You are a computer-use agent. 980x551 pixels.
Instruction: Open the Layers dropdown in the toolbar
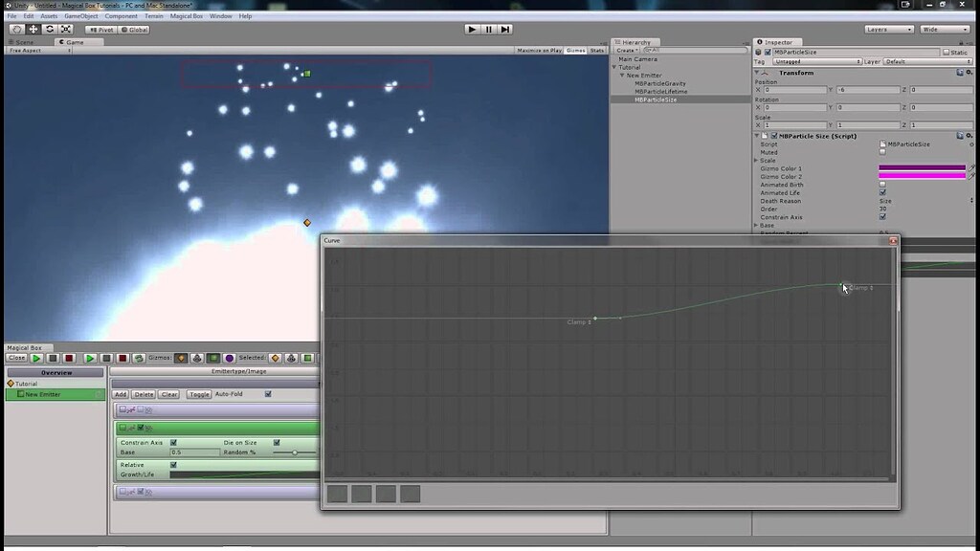tap(888, 29)
